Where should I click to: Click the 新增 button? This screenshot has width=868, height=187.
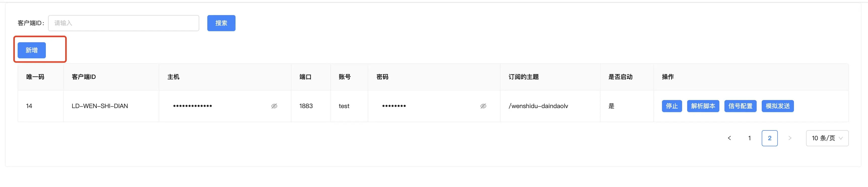(32, 50)
